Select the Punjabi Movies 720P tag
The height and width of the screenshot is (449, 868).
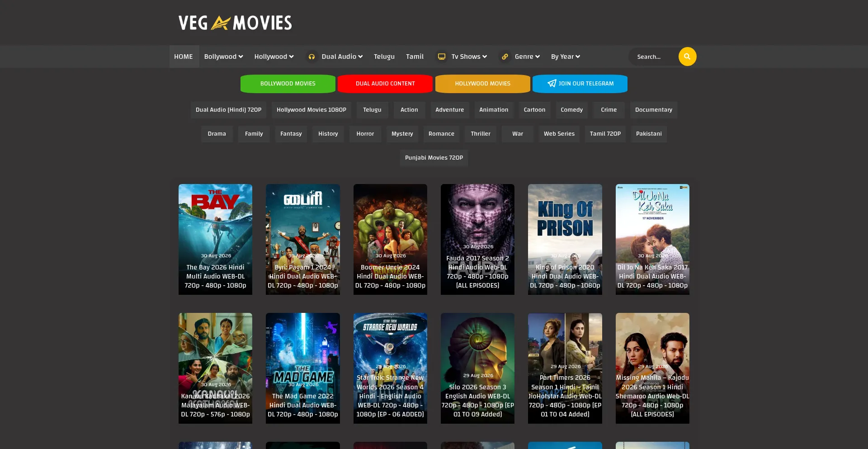pos(434,158)
